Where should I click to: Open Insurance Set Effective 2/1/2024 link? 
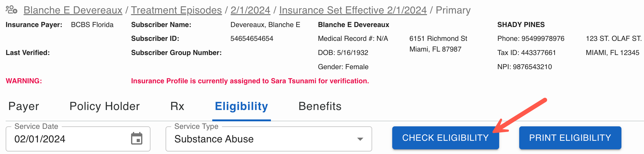(x=353, y=10)
